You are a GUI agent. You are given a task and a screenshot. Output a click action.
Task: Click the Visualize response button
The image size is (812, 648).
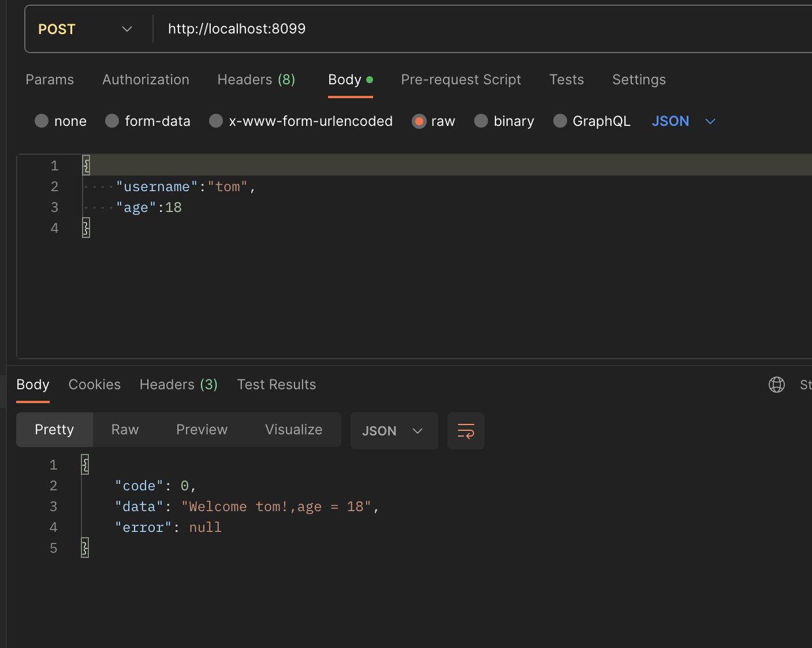[x=293, y=430]
